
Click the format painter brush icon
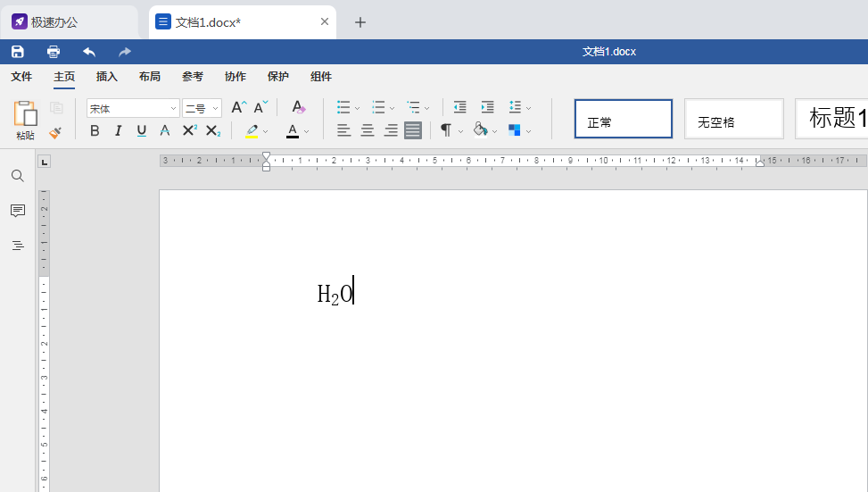[55, 131]
